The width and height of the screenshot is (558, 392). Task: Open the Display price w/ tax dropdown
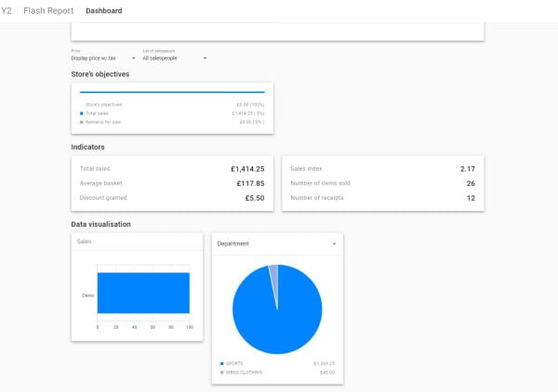[103, 58]
